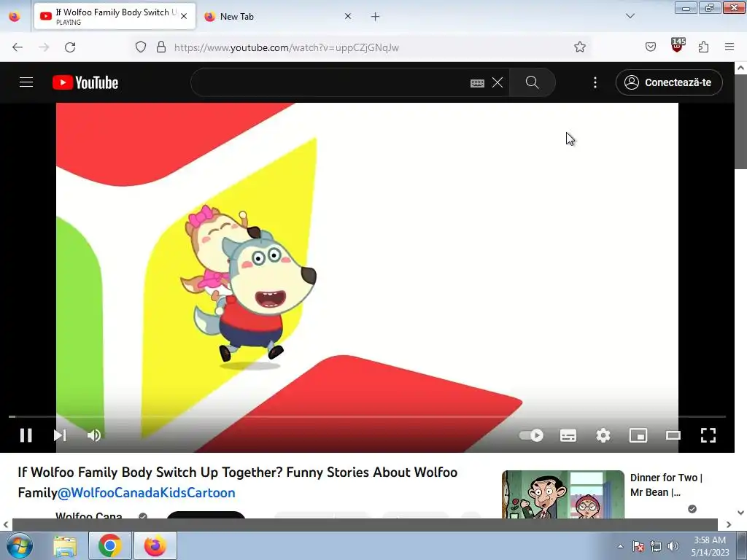The image size is (747, 560).
Task: Open the Mr Bean video thumbnail
Action: pyautogui.click(x=562, y=494)
